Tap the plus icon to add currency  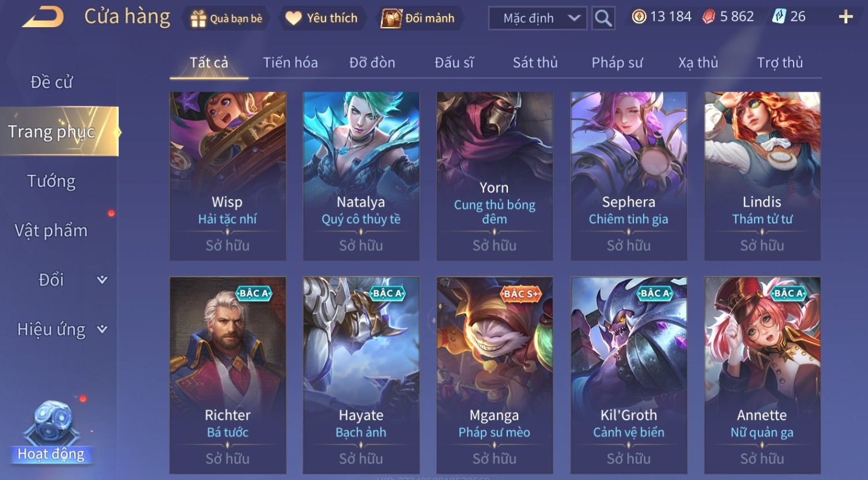click(x=846, y=17)
